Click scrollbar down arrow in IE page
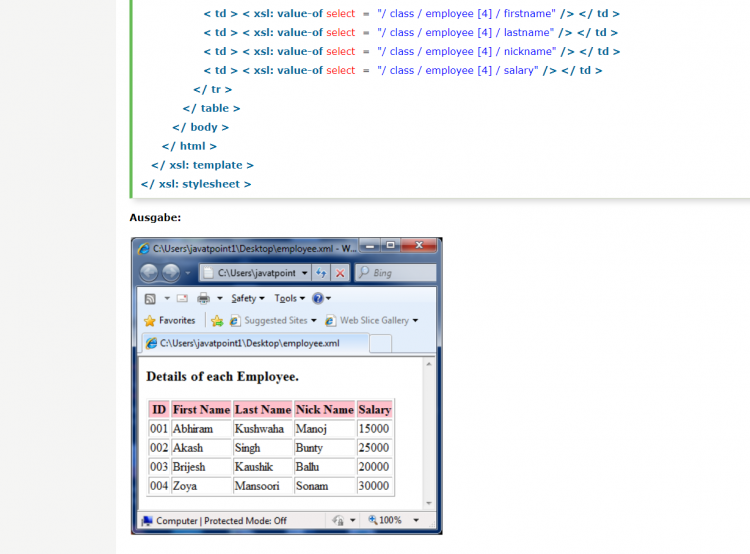 tap(429, 503)
